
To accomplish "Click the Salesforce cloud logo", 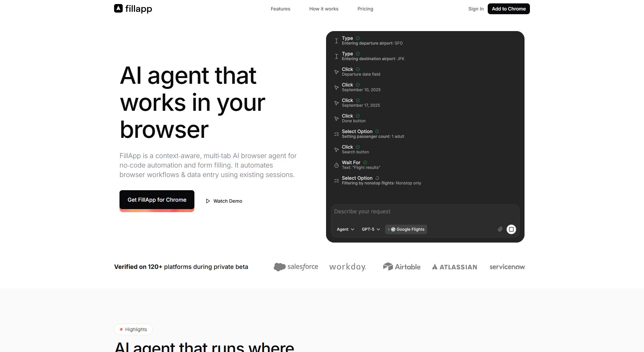I will pos(279,267).
